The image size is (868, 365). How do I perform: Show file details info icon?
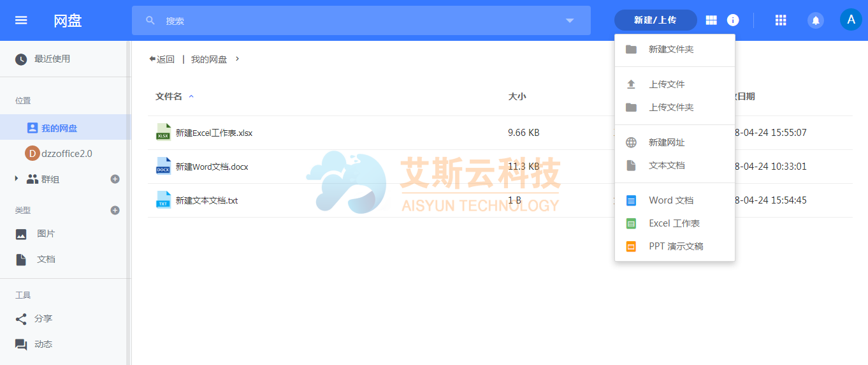coord(733,20)
